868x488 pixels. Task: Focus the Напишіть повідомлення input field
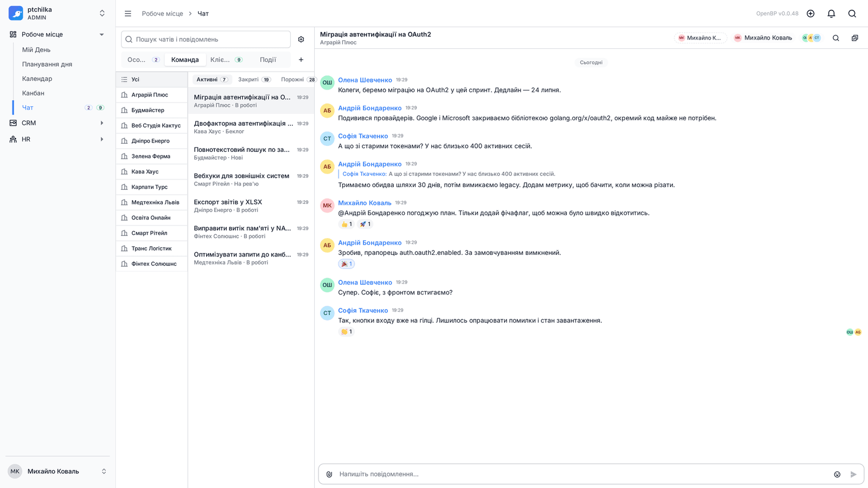[583, 474]
